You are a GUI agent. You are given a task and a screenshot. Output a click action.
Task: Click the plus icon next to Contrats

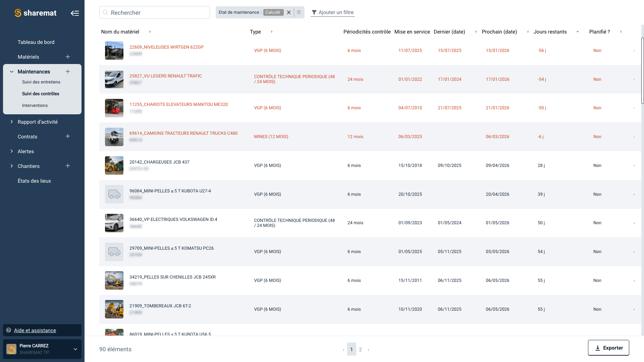click(x=68, y=136)
